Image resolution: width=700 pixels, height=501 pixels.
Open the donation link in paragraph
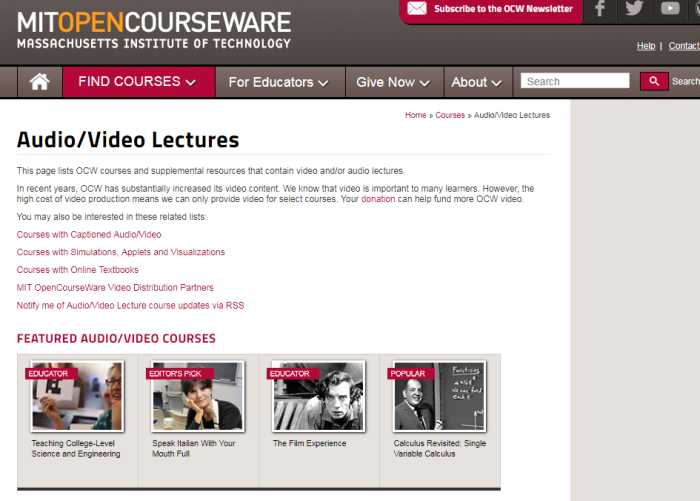378,199
